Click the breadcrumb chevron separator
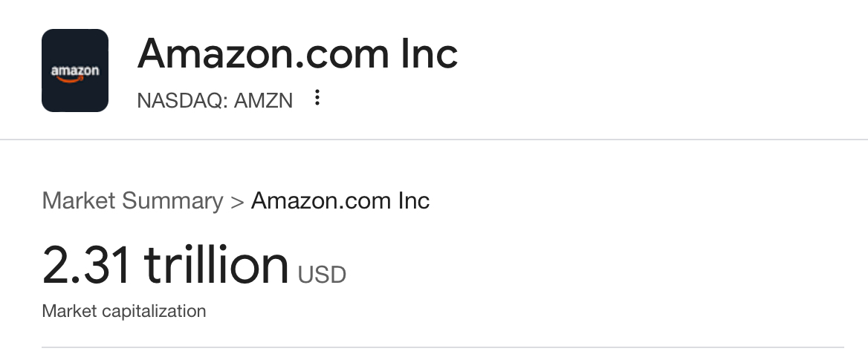The image size is (868, 357). click(x=237, y=201)
